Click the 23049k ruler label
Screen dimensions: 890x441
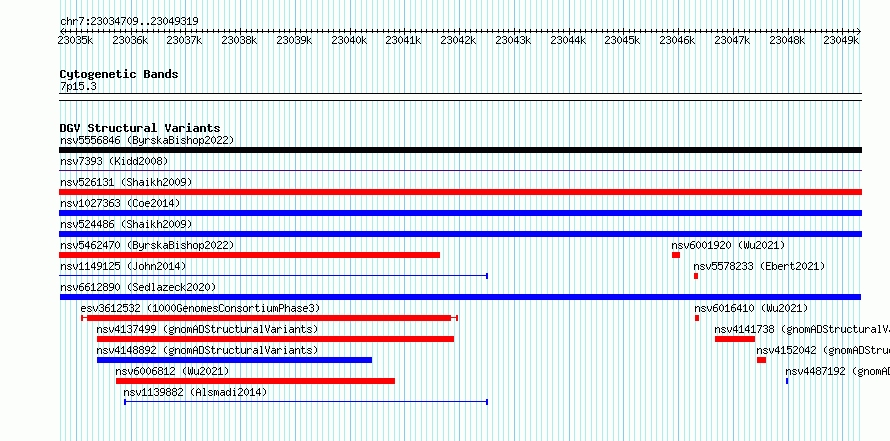(841, 40)
